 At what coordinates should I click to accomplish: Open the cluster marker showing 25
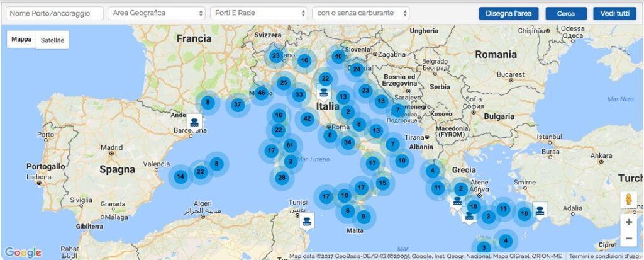point(284,83)
